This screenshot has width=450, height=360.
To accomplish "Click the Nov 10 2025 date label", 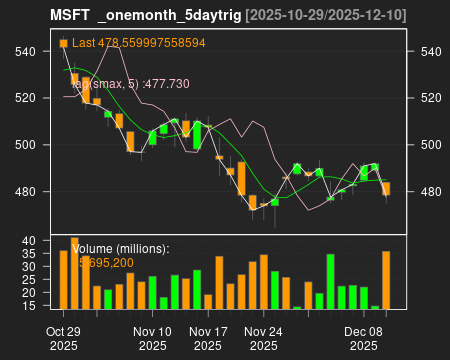I will [x=152, y=339].
